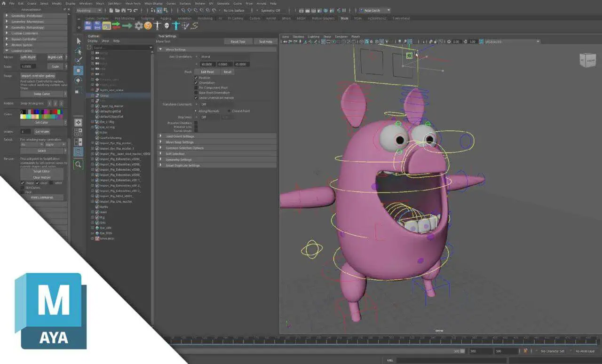Click the New scene icon in status line
The width and height of the screenshot is (602, 364).
point(111,10)
